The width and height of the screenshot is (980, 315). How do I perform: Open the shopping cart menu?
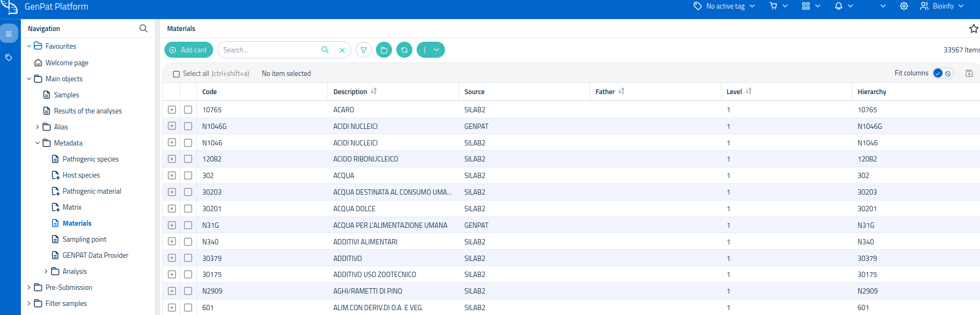(x=779, y=6)
